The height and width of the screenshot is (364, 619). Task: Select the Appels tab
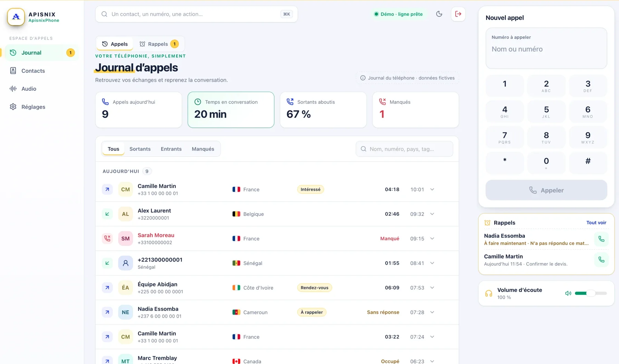point(115,44)
